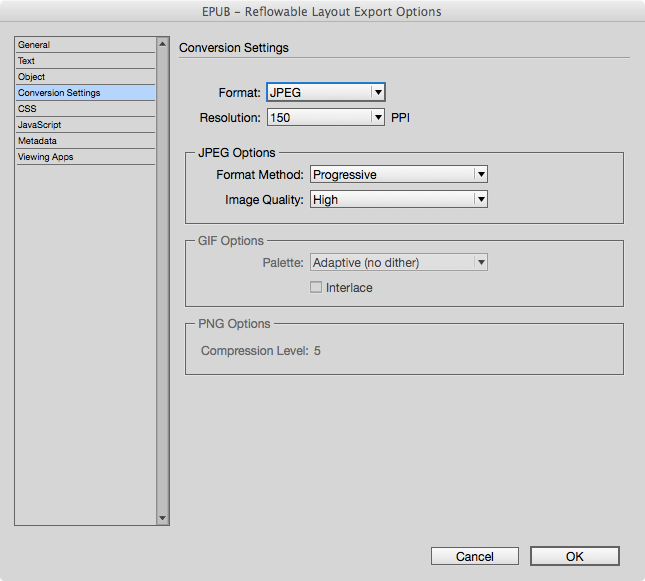Click the sidebar scroll down arrow

[x=162, y=518]
